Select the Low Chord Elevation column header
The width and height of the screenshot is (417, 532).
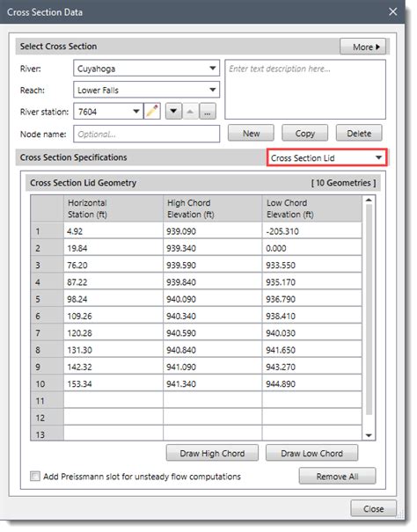coord(311,208)
